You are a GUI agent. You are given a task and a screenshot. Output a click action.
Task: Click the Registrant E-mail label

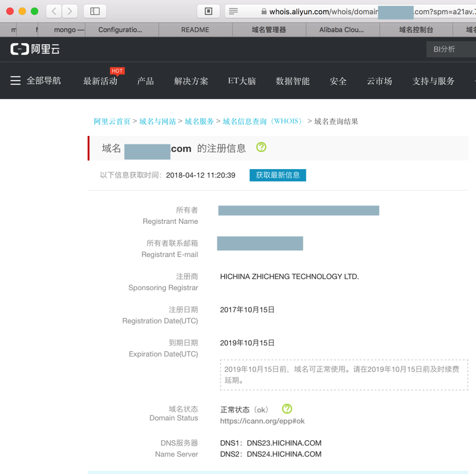pyautogui.click(x=170, y=255)
